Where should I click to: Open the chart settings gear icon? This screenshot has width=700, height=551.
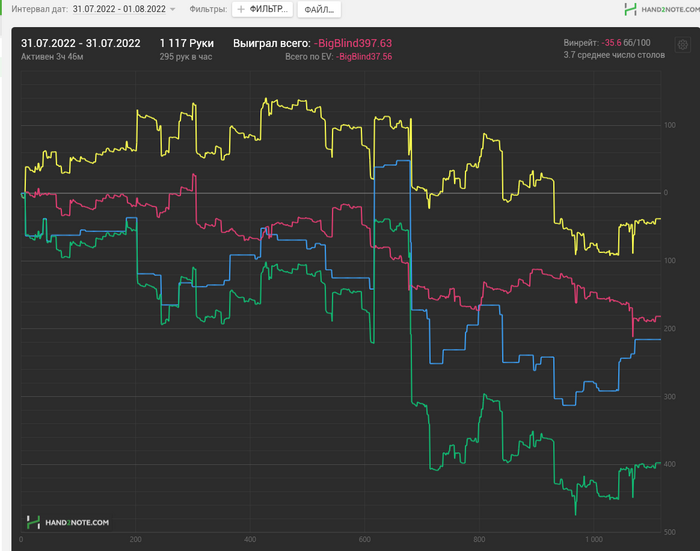[683, 45]
